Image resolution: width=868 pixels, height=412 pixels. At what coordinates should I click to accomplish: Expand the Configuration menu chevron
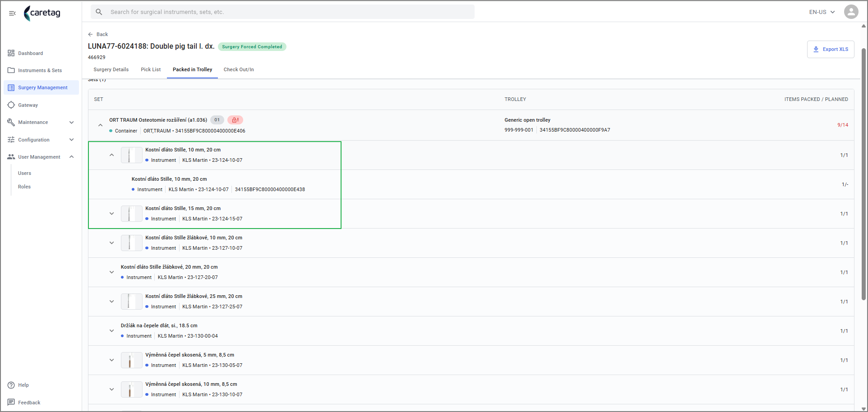tap(71, 140)
